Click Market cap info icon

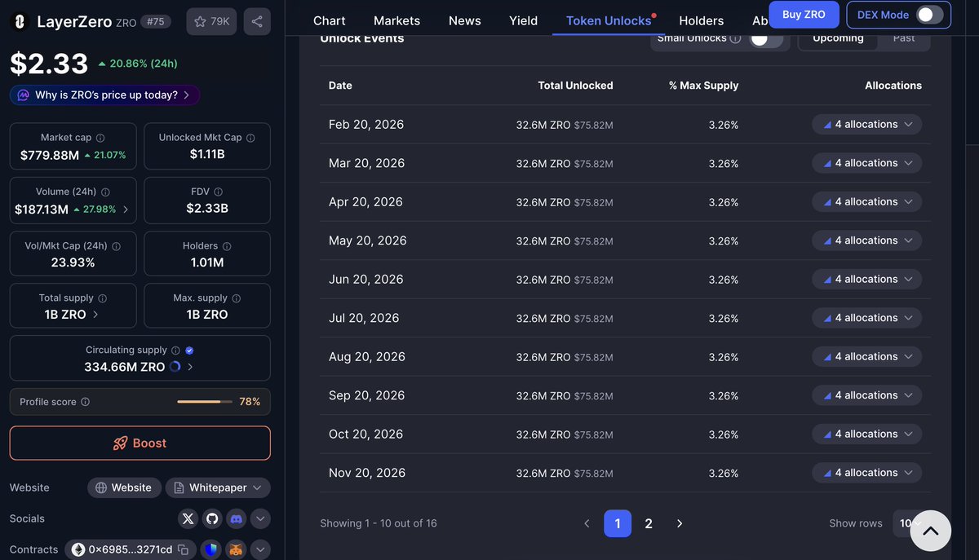(x=100, y=138)
